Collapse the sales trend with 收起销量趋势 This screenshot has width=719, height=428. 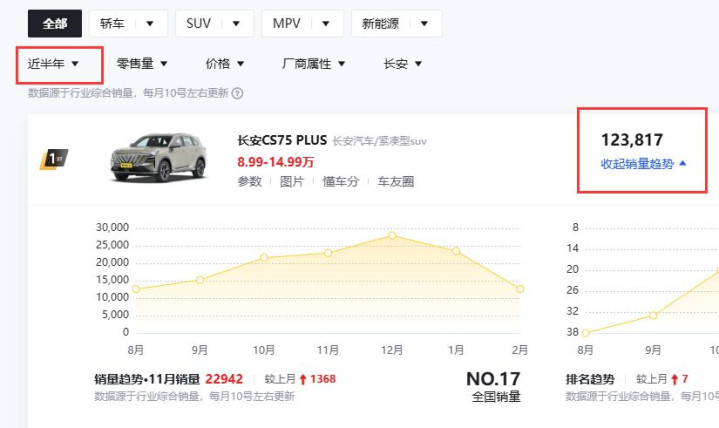tap(643, 164)
